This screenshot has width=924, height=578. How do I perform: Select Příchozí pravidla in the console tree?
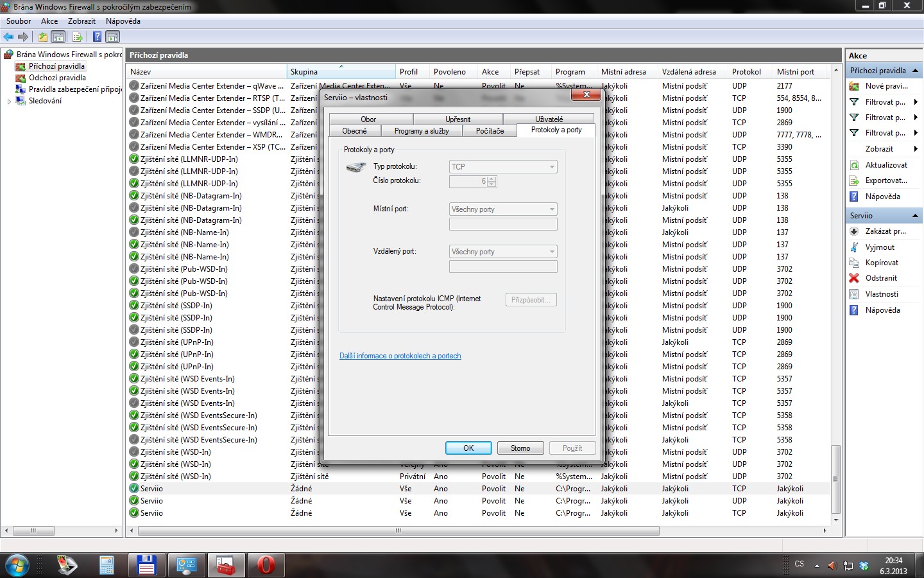pyautogui.click(x=56, y=66)
